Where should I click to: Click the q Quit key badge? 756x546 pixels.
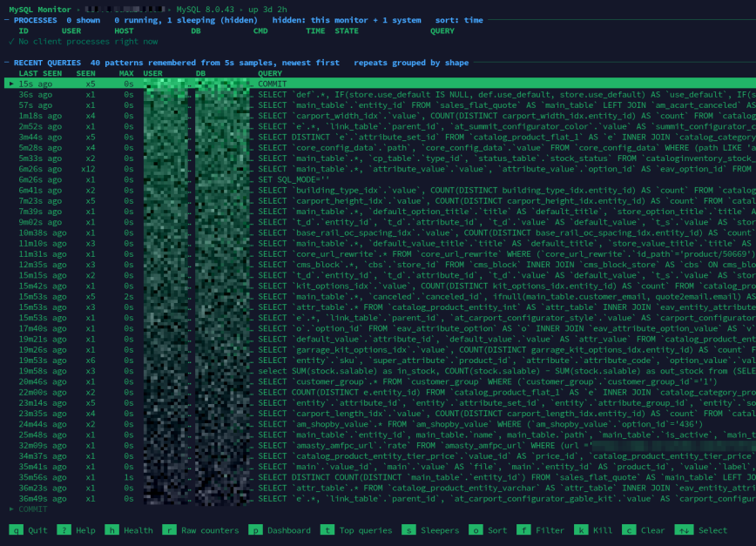(x=16, y=530)
